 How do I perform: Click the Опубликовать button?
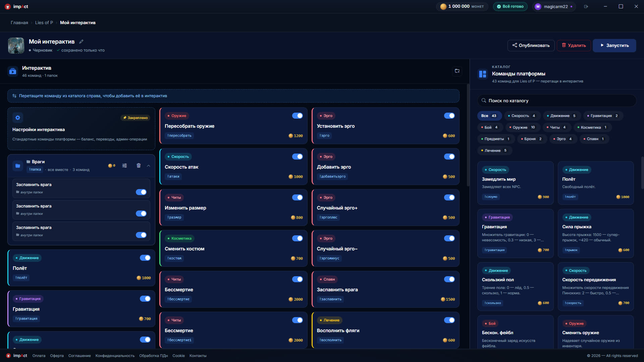[x=531, y=45]
